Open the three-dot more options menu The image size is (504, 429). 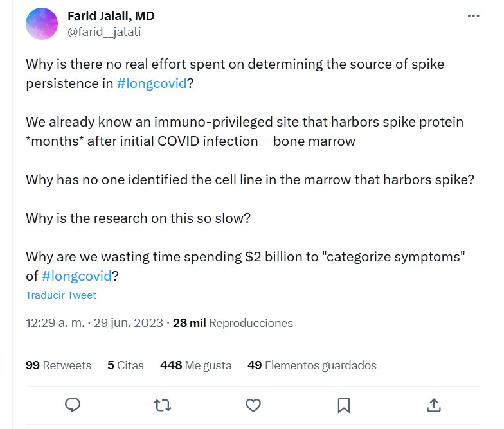(474, 17)
